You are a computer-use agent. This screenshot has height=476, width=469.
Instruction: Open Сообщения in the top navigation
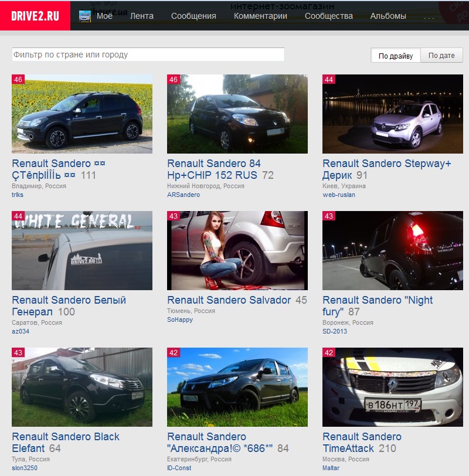click(193, 16)
